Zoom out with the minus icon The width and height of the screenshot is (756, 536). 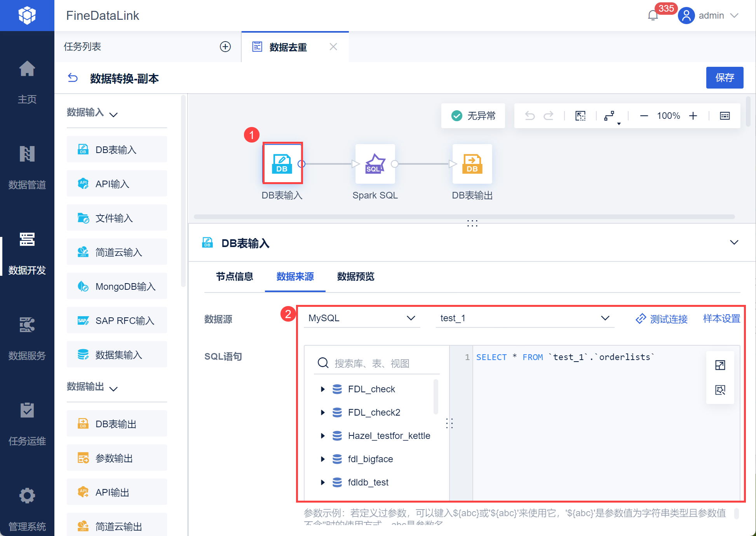644,116
